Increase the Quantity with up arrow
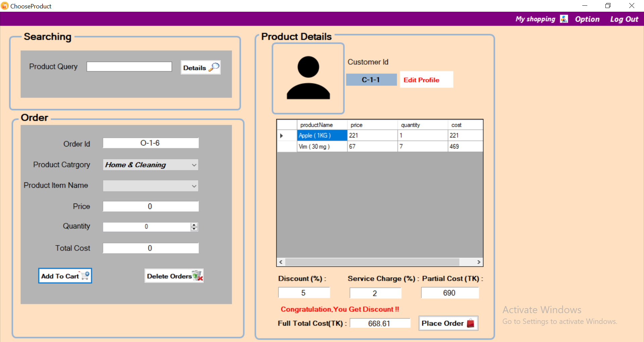Image resolution: width=644 pixels, height=342 pixels. (x=194, y=225)
